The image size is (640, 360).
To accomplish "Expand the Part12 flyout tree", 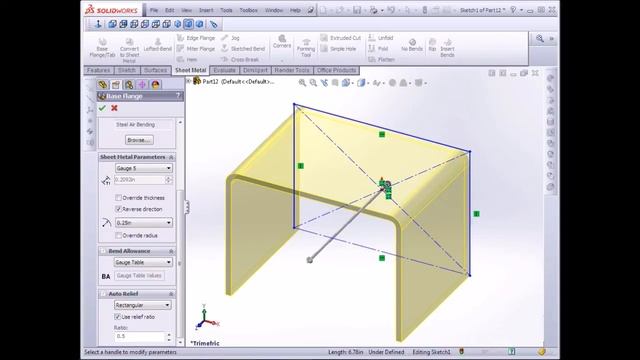I will pos(189,81).
